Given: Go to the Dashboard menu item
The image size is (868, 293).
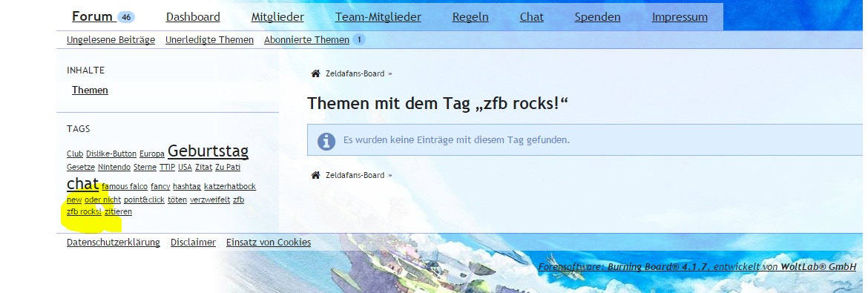Looking at the screenshot, I should [x=193, y=17].
